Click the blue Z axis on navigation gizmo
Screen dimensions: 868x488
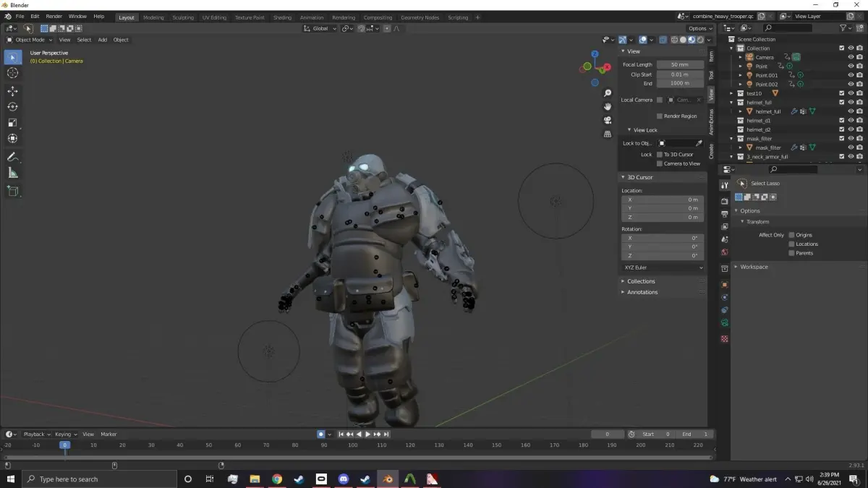595,53
